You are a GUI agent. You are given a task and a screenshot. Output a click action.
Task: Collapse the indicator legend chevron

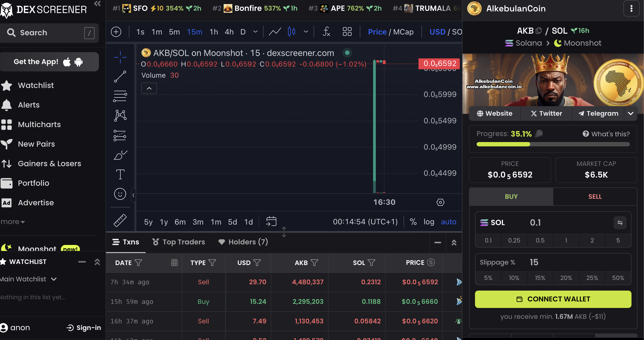(149, 88)
